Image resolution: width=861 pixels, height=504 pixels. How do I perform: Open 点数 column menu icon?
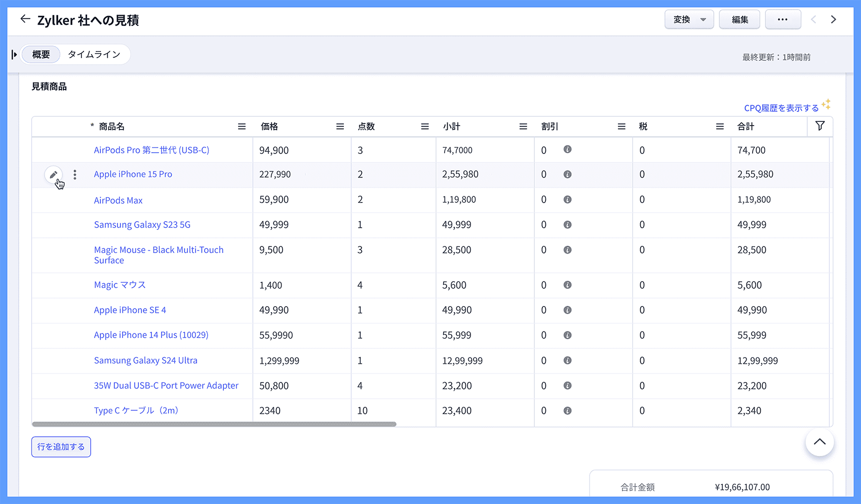[x=425, y=127]
